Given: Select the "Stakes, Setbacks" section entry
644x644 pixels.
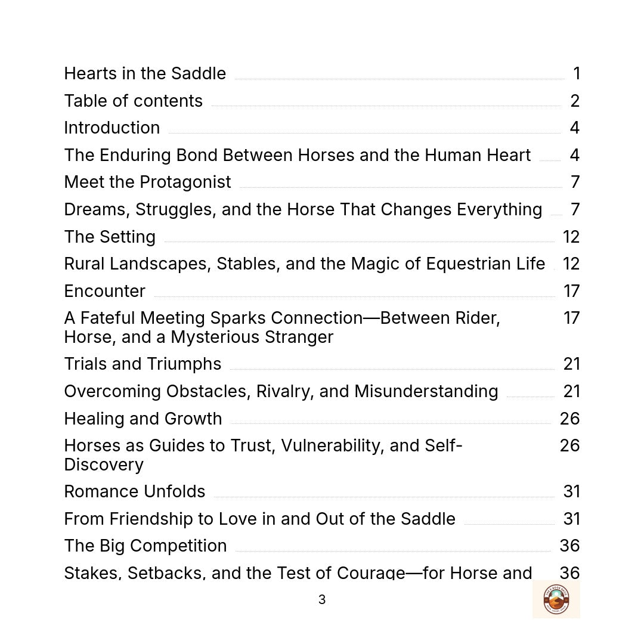Looking at the screenshot, I should 298,572.
